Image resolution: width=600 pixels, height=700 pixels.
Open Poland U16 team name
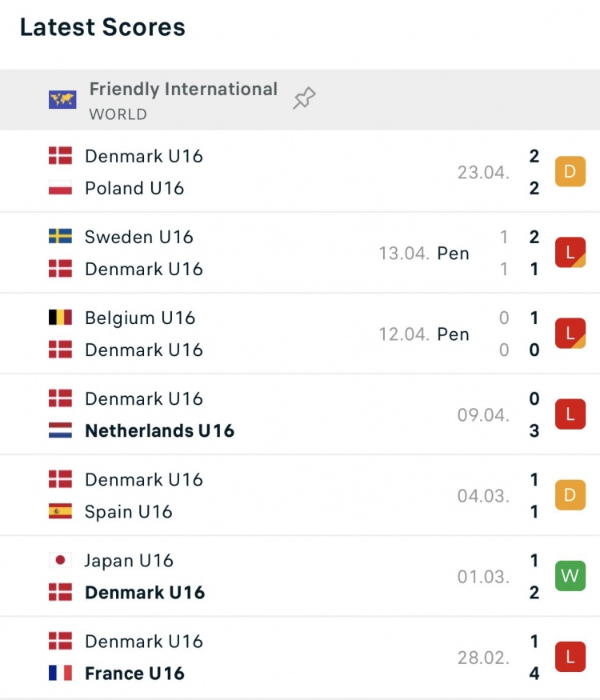134,188
